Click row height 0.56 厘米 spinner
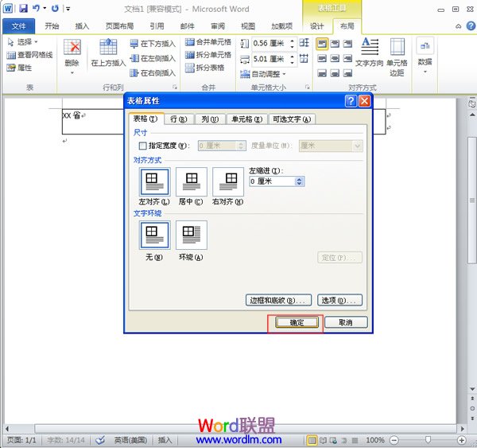The height and width of the screenshot is (448, 477). [x=292, y=43]
